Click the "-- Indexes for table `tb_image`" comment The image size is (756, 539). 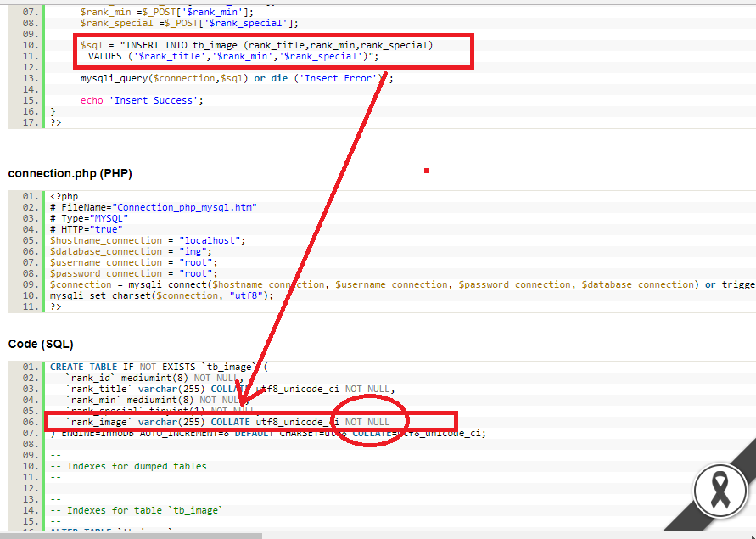(x=137, y=510)
